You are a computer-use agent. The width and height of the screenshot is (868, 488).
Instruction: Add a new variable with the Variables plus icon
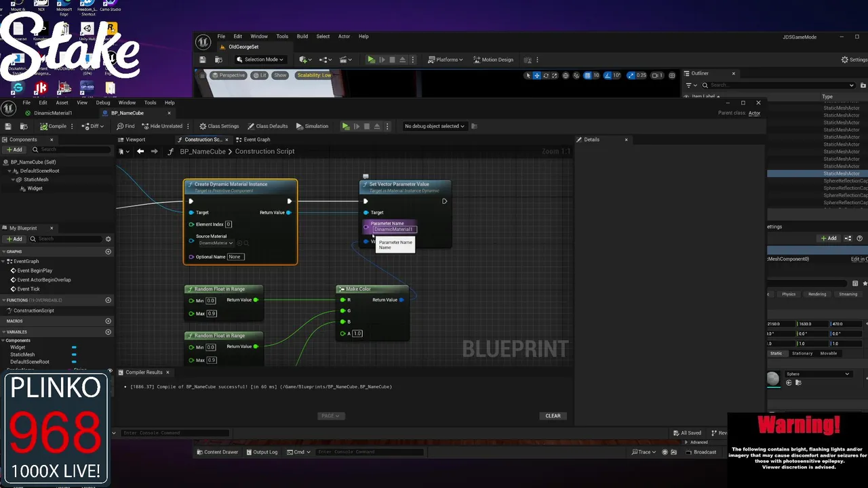tap(108, 332)
